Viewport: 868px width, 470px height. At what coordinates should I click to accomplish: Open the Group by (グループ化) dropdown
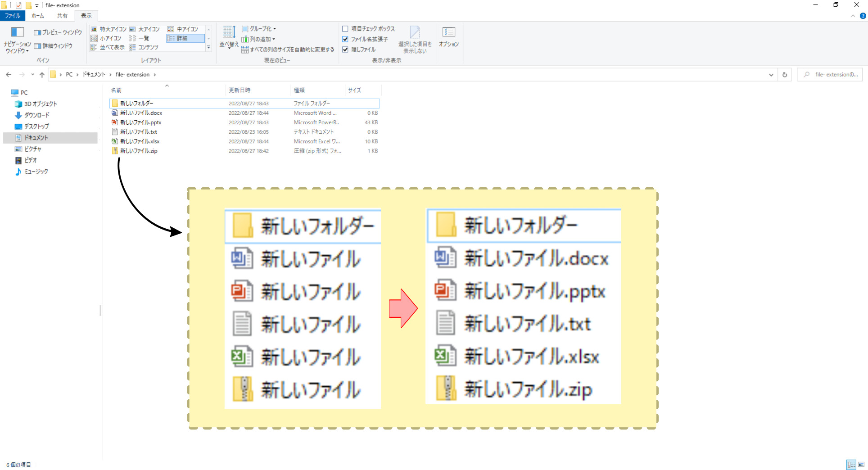pyautogui.click(x=259, y=29)
